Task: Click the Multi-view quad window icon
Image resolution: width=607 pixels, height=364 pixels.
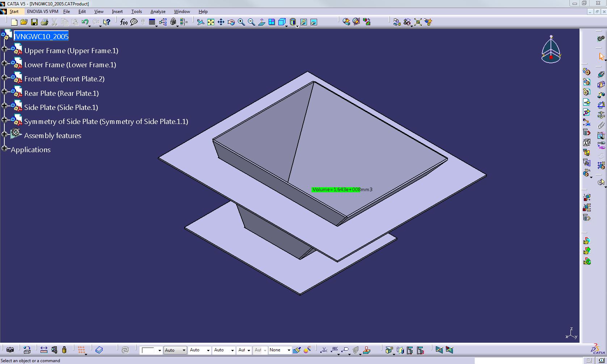Action: pyautogui.click(x=271, y=22)
